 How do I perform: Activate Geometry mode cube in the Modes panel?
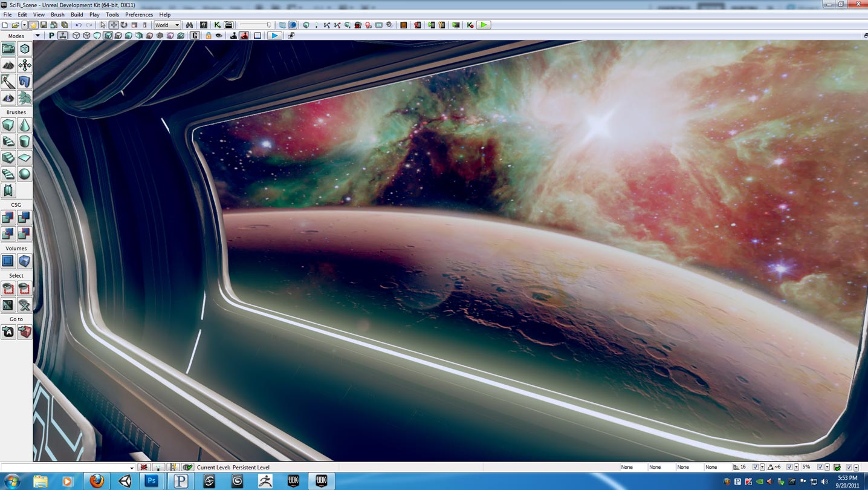pyautogui.click(x=25, y=49)
